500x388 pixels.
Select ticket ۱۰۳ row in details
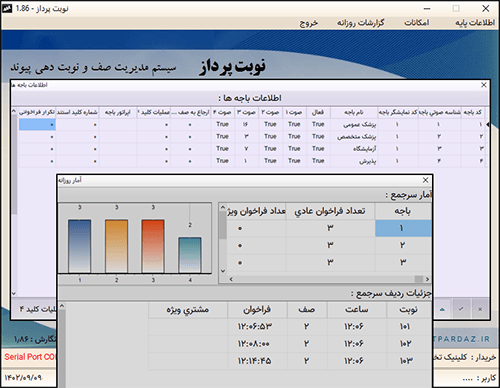pos(290,361)
